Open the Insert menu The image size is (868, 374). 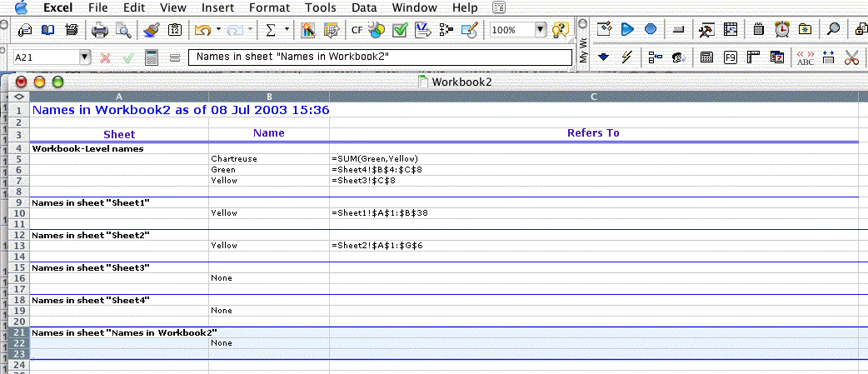pos(217,7)
